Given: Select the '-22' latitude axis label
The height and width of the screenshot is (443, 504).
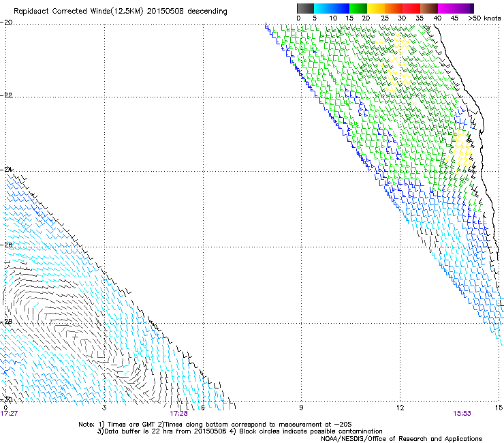Looking at the screenshot, I should [6, 95].
